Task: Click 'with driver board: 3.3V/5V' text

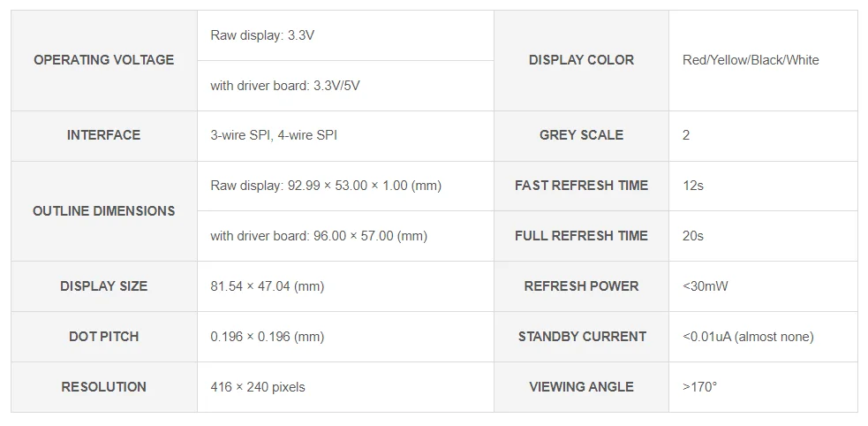Action: 284,86
